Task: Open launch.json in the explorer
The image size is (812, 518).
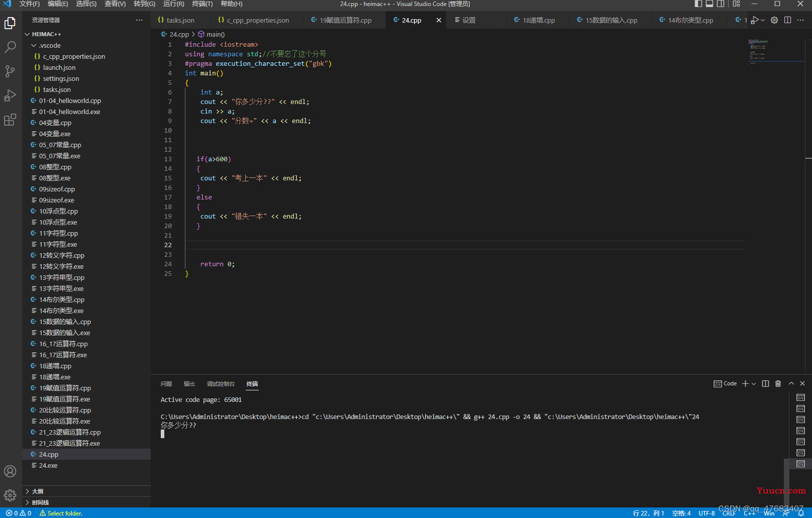Action: [59, 67]
